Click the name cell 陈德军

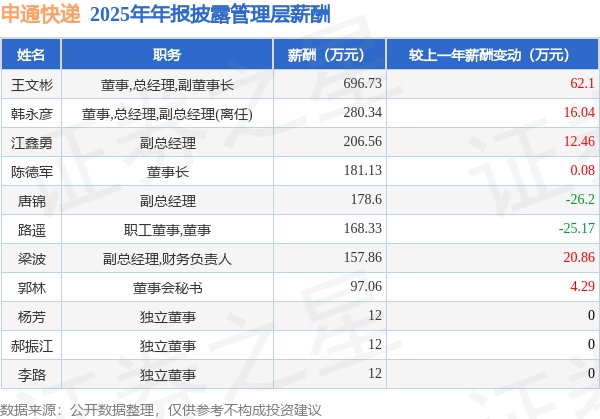point(32,172)
